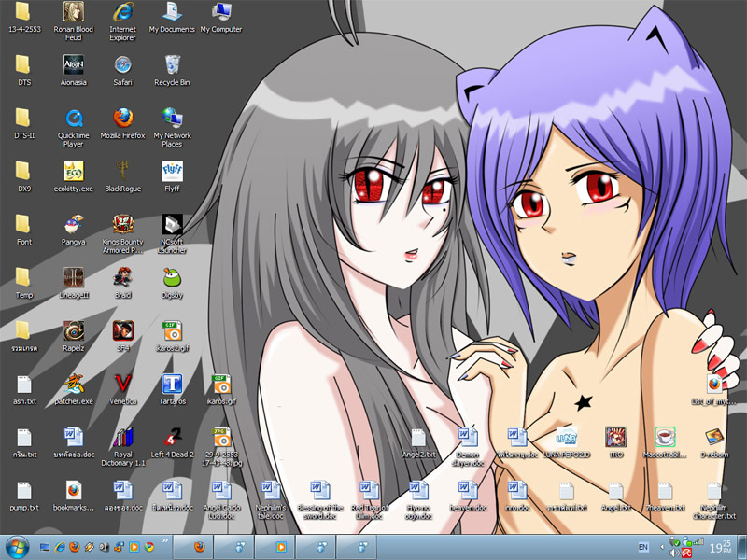The image size is (747, 560).
Task: Click the ikaros2.gif image file
Action: [172, 336]
